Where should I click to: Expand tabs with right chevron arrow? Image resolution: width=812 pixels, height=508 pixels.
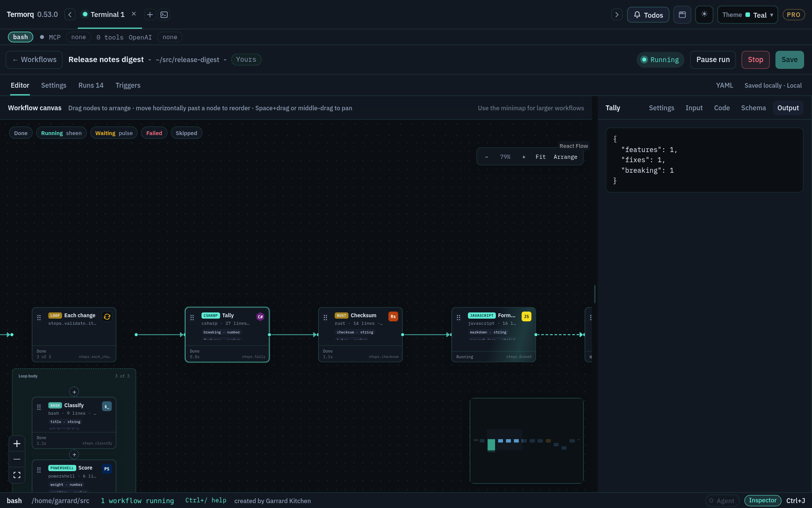point(617,15)
